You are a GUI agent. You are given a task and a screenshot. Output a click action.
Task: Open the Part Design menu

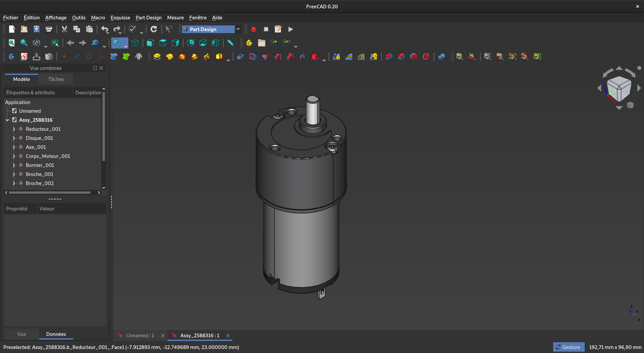[148, 18]
